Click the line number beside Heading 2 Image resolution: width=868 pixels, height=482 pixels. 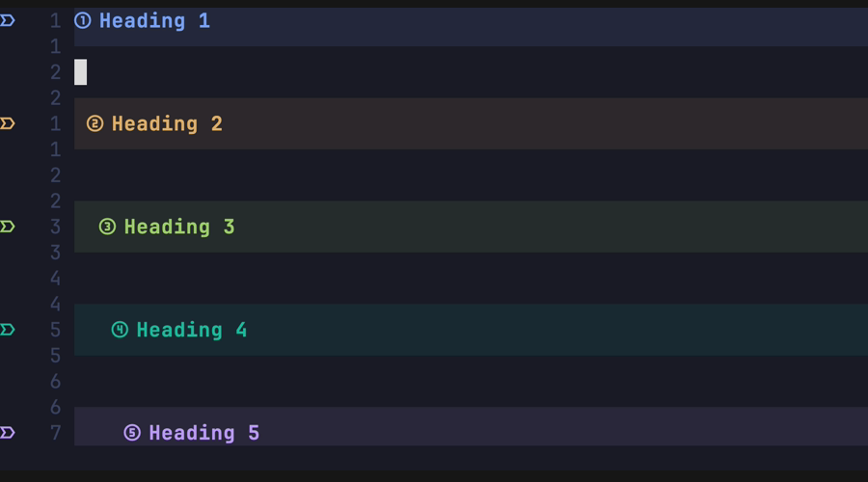point(55,123)
